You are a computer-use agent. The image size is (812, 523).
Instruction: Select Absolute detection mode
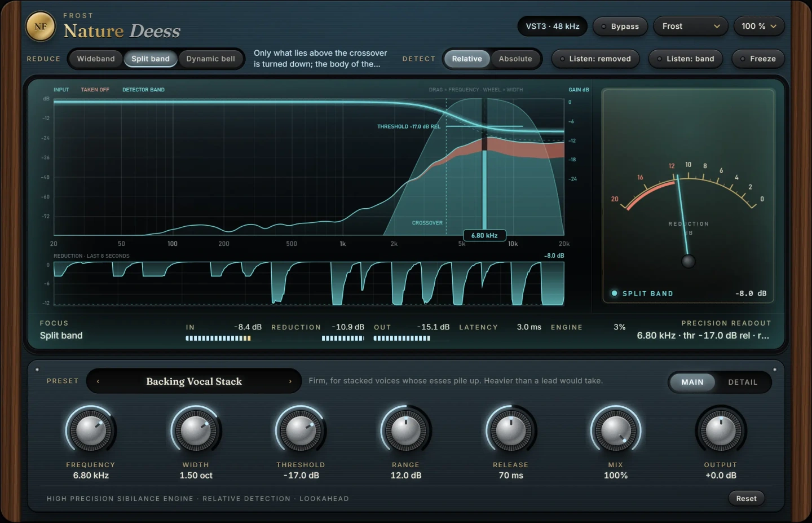coord(515,59)
